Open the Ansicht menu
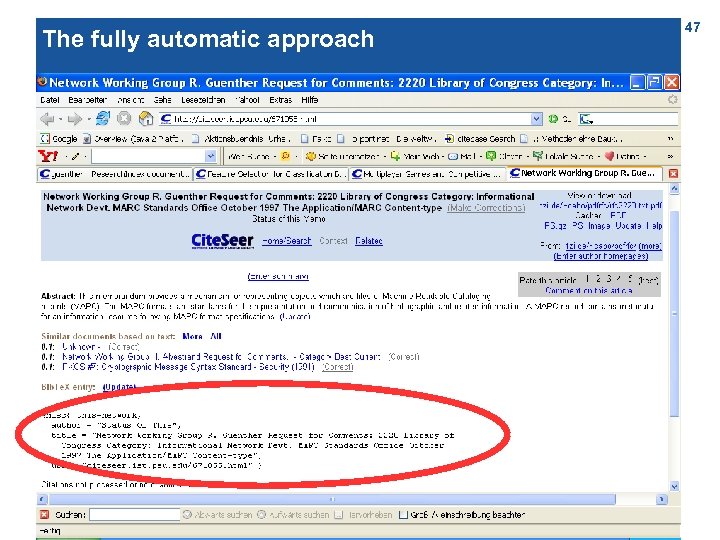Viewport: 720px width, 540px height. coord(130,100)
